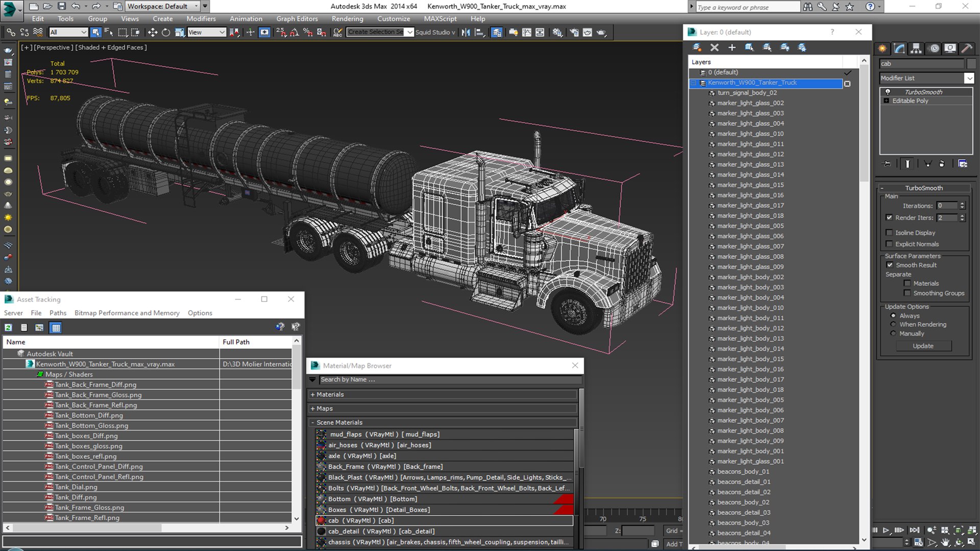
Task: Open the Utilities hammer tab
Action: click(x=967, y=48)
